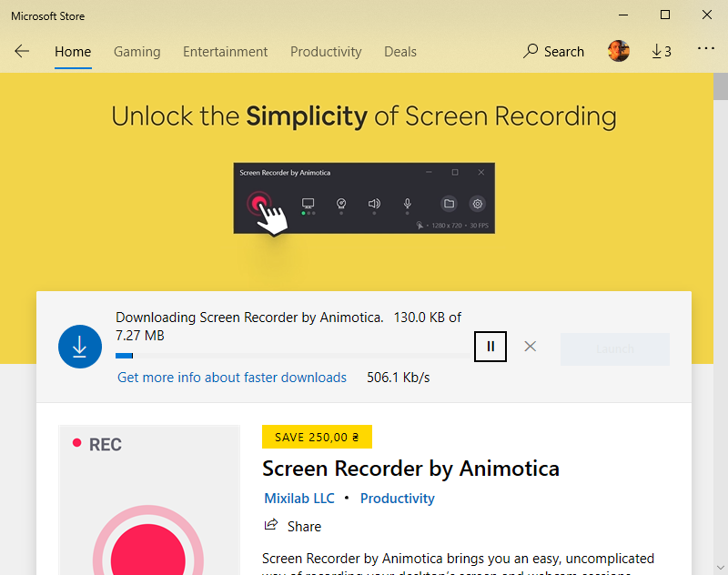View the Deals tab
The image size is (728, 575).
point(400,52)
